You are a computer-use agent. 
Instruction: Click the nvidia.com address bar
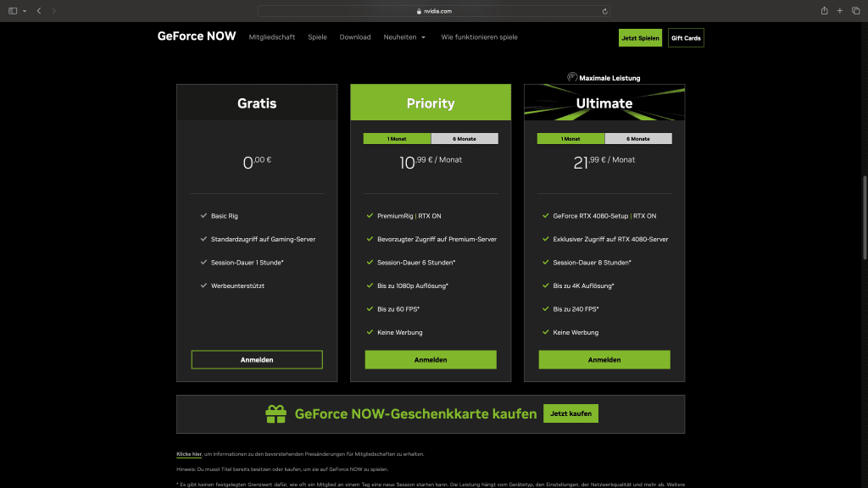[x=434, y=11]
